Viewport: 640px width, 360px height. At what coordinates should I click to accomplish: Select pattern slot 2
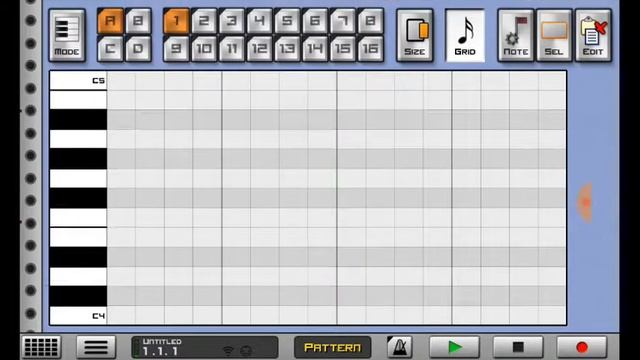pos(204,21)
